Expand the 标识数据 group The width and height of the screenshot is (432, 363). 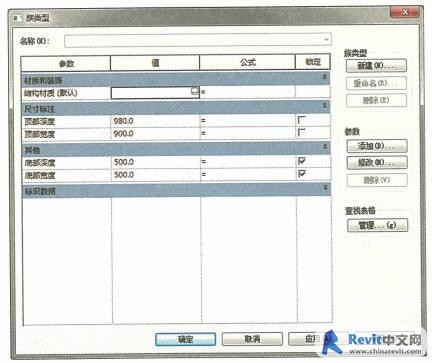325,188
